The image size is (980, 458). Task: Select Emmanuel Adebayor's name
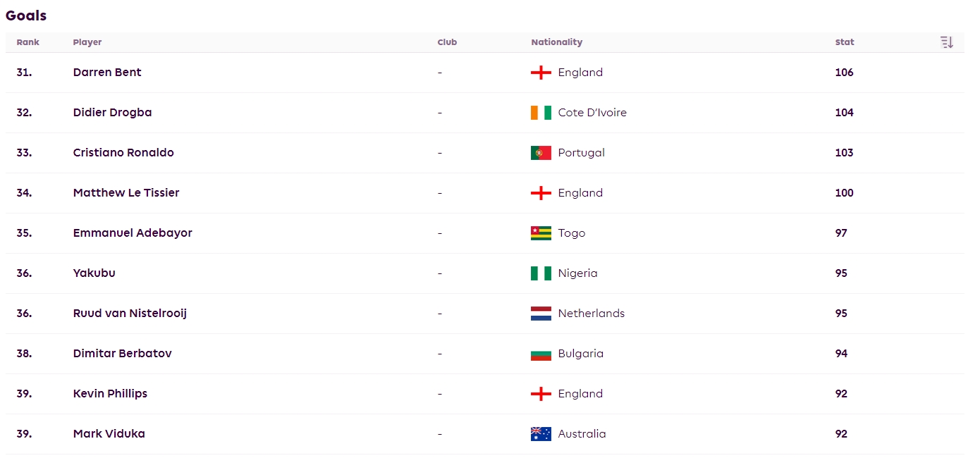[x=133, y=233]
